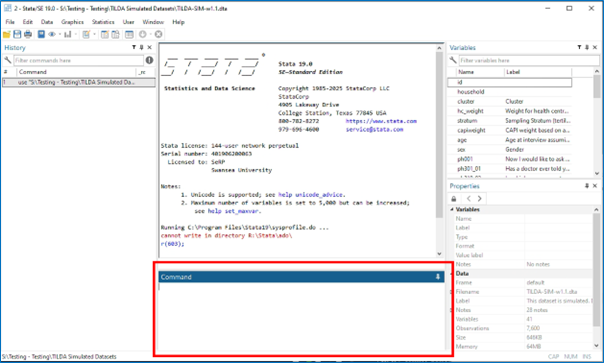The width and height of the screenshot is (604, 363).
Task: Pin the History panel
Action: click(x=141, y=47)
